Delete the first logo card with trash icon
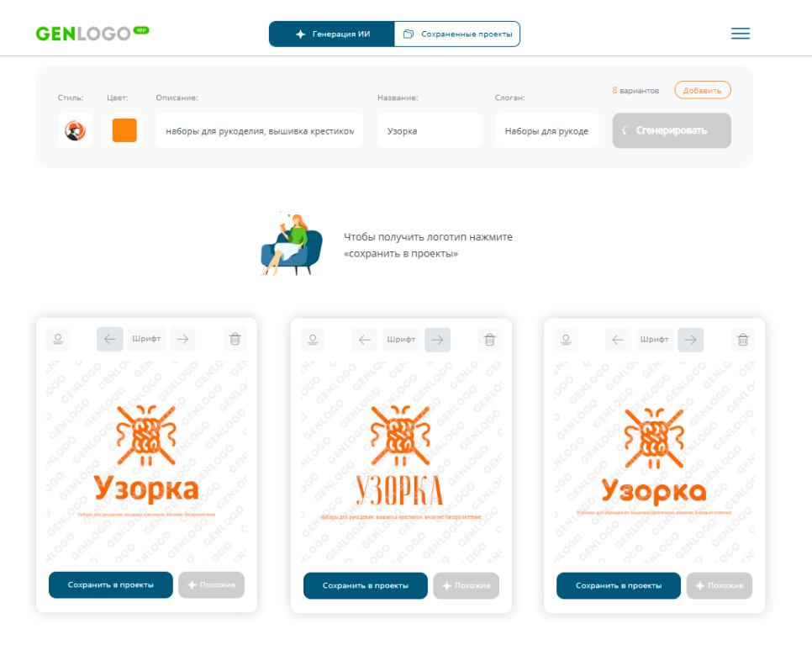The height and width of the screenshot is (645, 812). (235, 339)
